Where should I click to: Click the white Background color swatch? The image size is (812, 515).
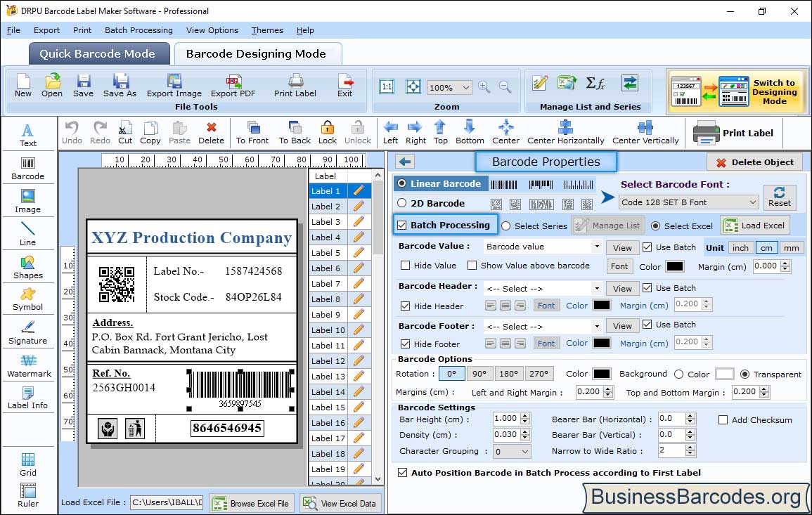pos(724,374)
